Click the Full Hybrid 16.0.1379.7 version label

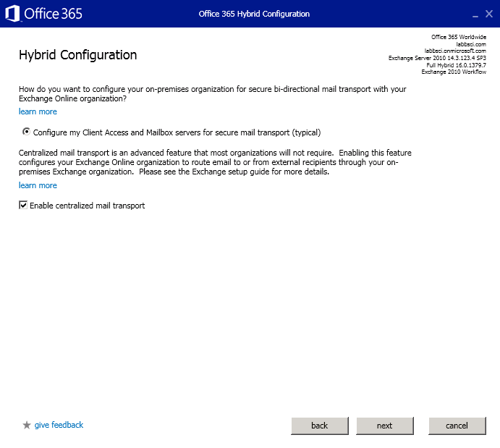(x=456, y=65)
